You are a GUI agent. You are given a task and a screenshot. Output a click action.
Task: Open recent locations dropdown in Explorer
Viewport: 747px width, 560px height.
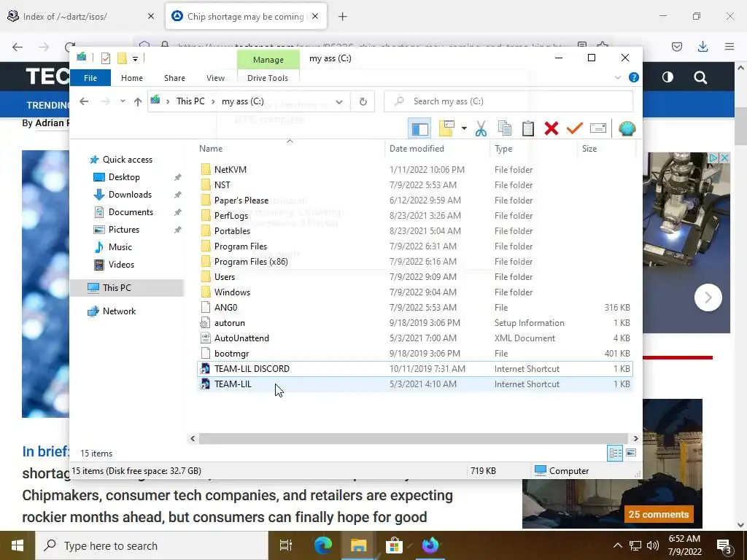tap(123, 101)
